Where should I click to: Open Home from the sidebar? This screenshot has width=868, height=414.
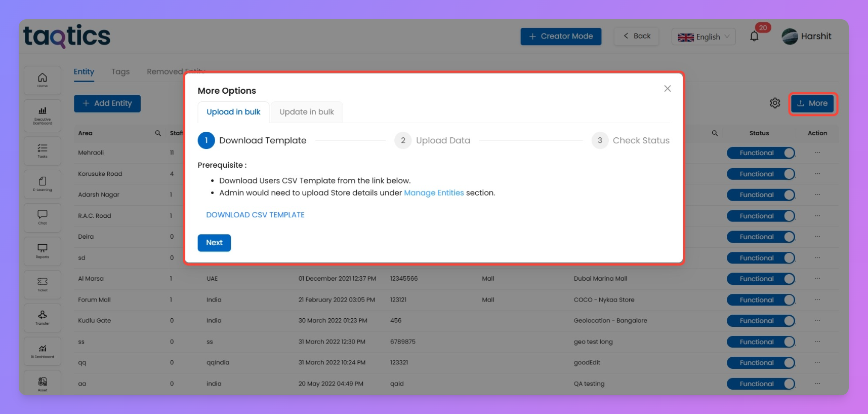tap(43, 80)
